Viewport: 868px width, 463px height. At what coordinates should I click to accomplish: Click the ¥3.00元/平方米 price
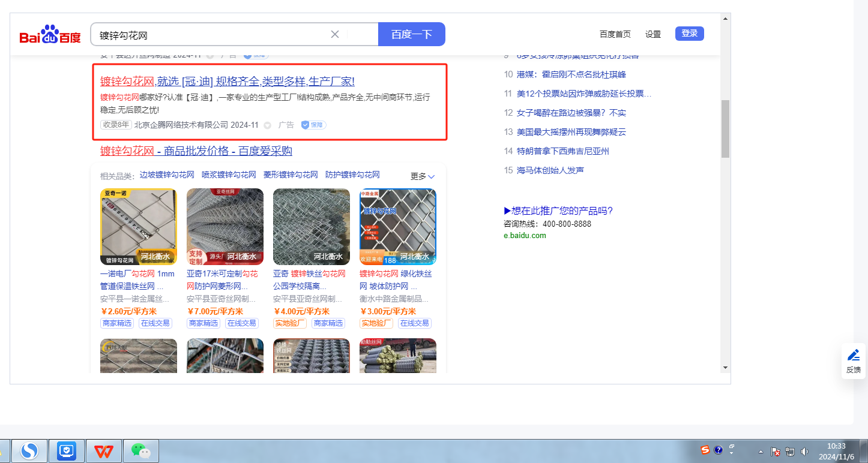388,311
